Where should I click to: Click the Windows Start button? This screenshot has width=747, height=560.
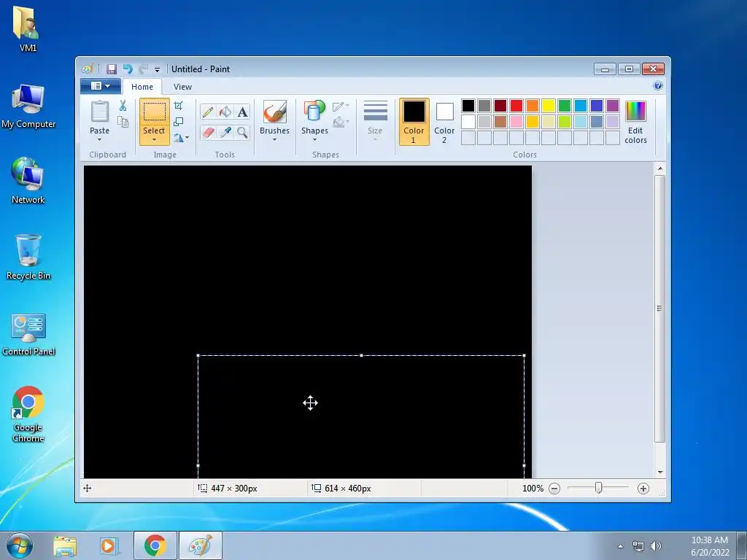pyautogui.click(x=20, y=545)
